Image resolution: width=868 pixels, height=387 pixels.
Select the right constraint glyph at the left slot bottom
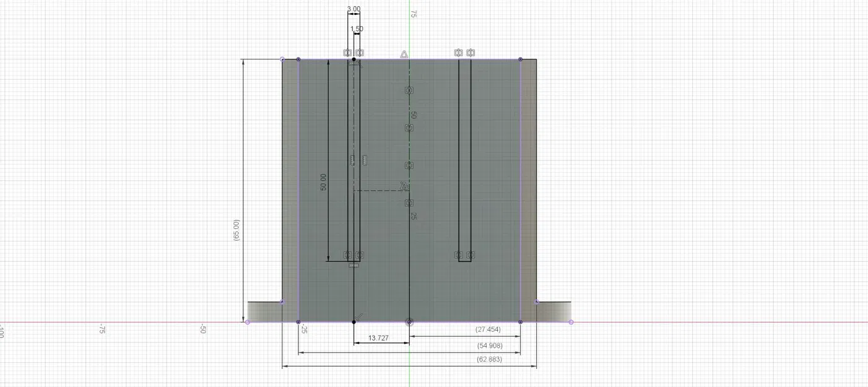click(360, 255)
